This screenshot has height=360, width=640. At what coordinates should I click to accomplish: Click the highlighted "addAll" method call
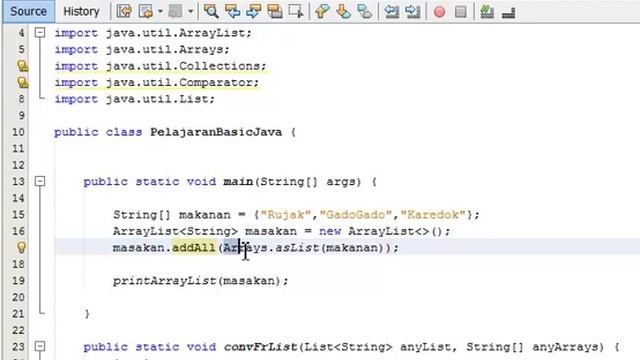193,248
